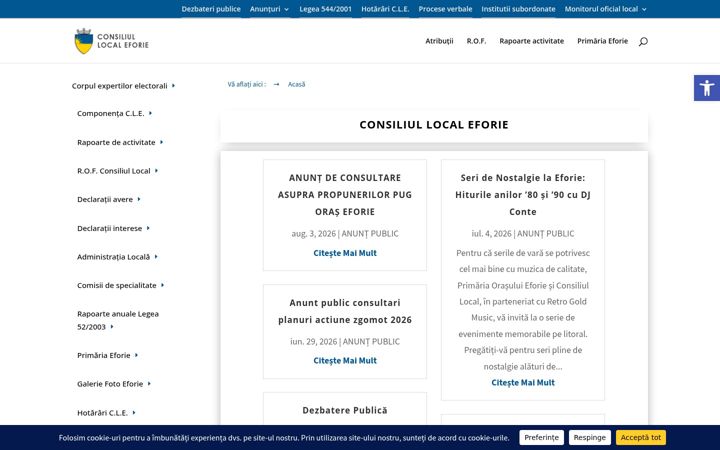Image resolution: width=720 pixels, height=450 pixels.
Task: Click CONSILIUL LOCAL EFORIE page heading
Action: tap(434, 124)
